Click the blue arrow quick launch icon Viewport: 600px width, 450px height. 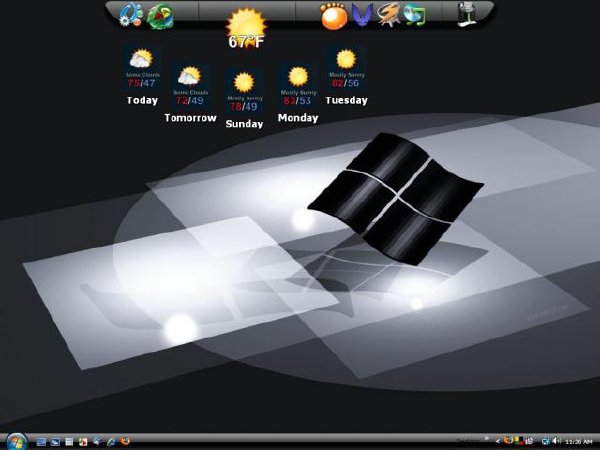pyautogui.click(x=96, y=442)
